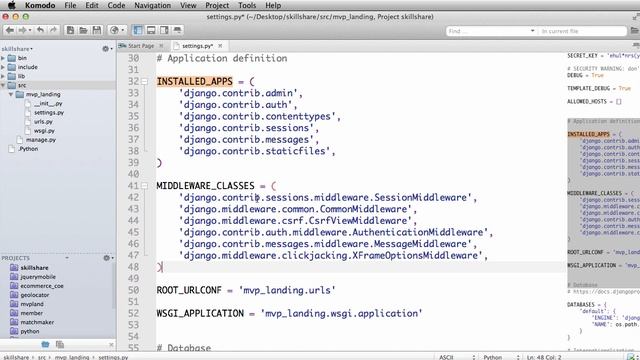Collapse the src folder
Viewport: 640px width, 360px height.
(3, 85)
